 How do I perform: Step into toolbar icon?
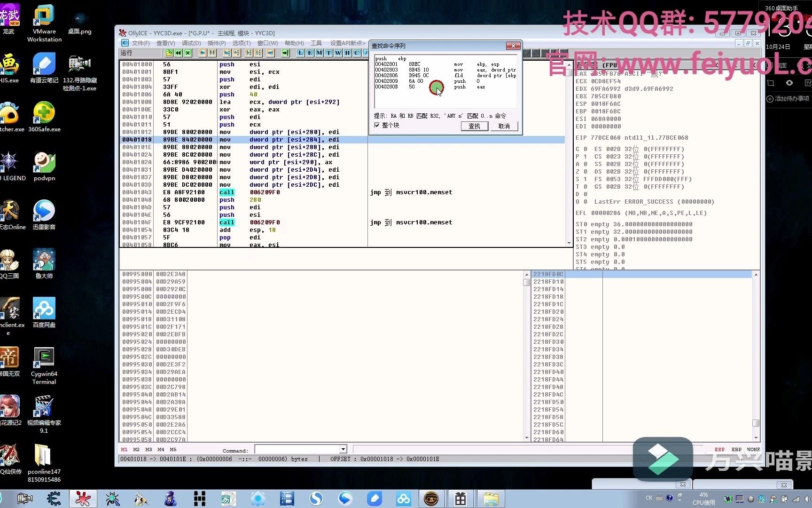(227, 53)
